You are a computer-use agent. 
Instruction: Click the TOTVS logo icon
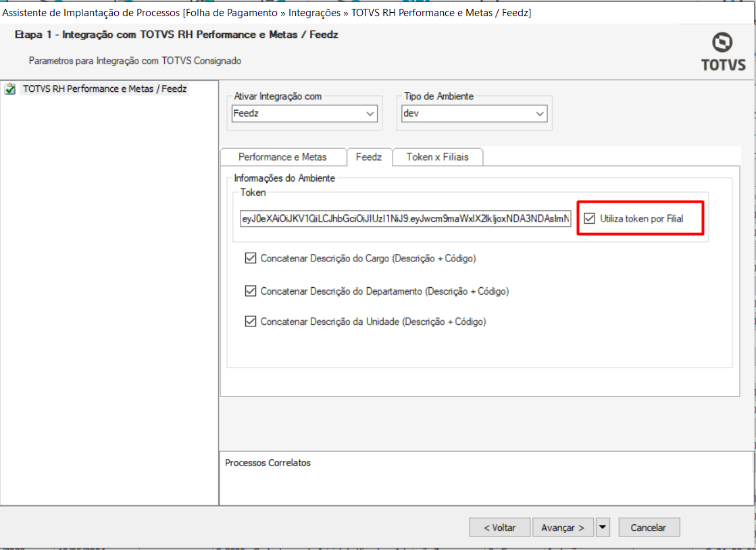pos(723,52)
